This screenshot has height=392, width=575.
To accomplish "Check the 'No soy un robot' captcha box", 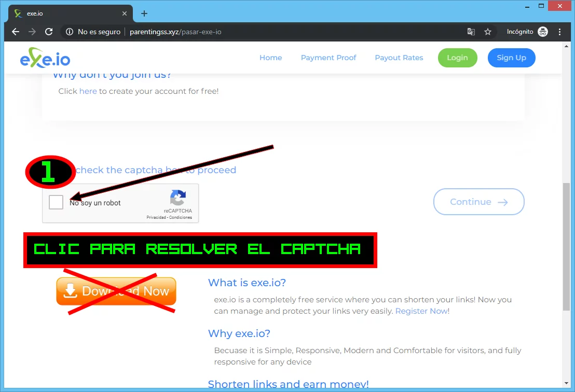I will pyautogui.click(x=56, y=203).
